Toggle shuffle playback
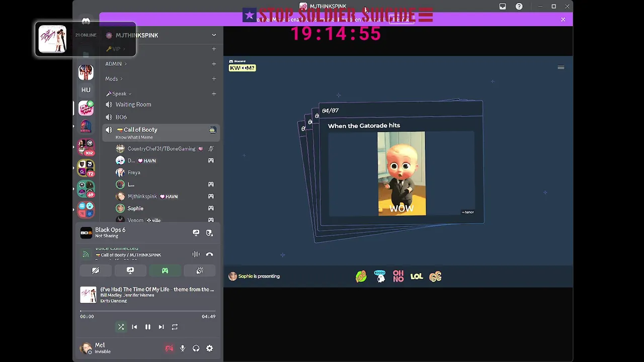The width and height of the screenshot is (644, 362). (x=121, y=327)
